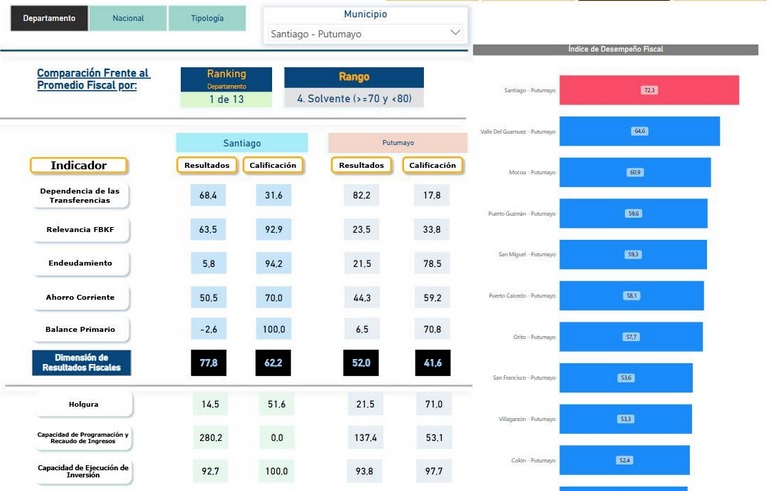Select the Mocoa - Putumayo bar
Screen dimensions: 776x491
(x=635, y=172)
